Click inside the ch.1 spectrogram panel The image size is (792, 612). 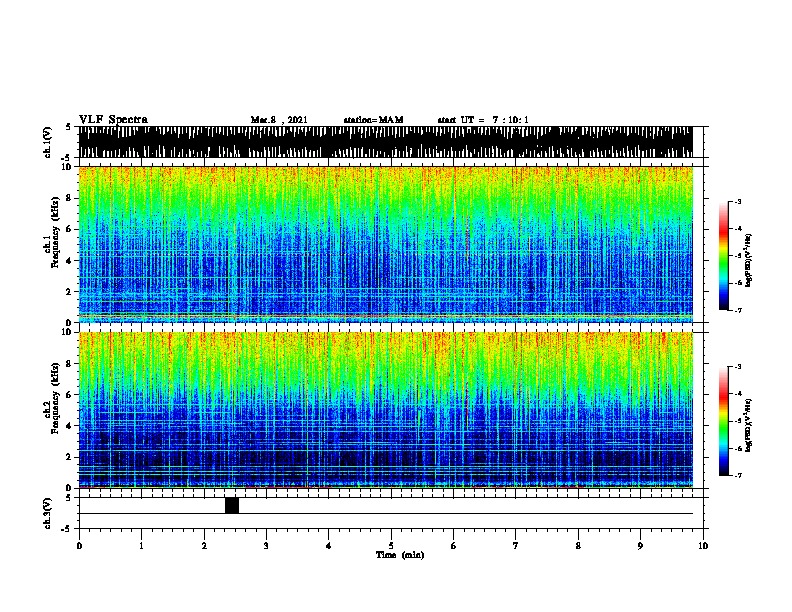pos(386,244)
